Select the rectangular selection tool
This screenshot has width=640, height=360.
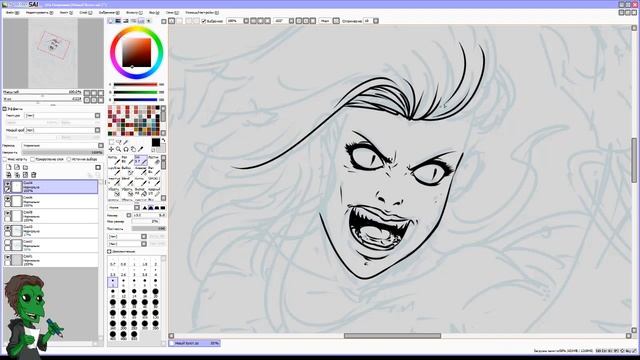[x=111, y=142]
